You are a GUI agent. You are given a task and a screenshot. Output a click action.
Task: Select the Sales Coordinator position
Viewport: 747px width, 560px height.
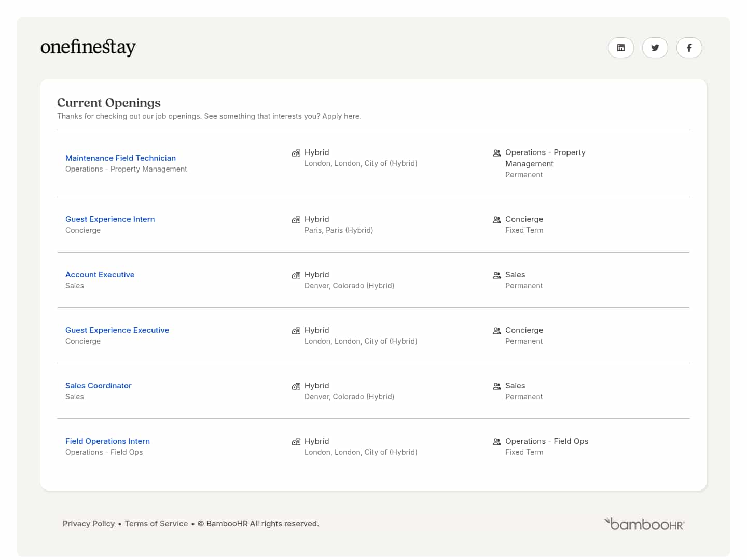coord(98,386)
